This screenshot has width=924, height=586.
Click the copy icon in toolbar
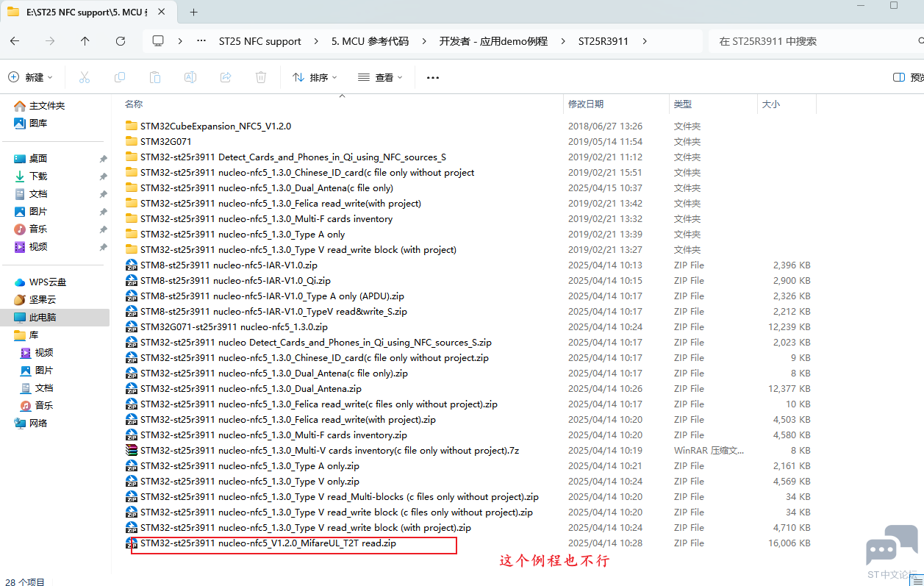tap(119, 77)
